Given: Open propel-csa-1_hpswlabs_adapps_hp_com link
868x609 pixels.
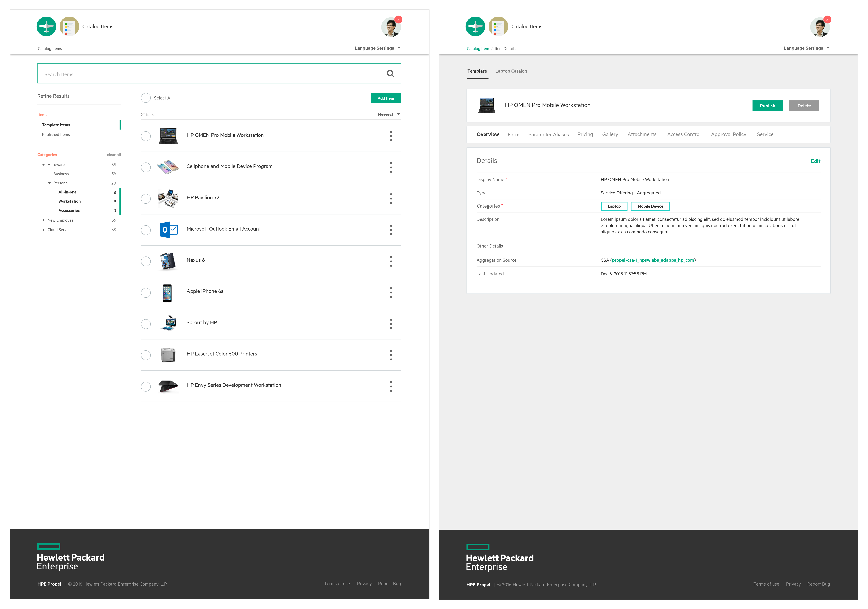Looking at the screenshot, I should pos(653,260).
